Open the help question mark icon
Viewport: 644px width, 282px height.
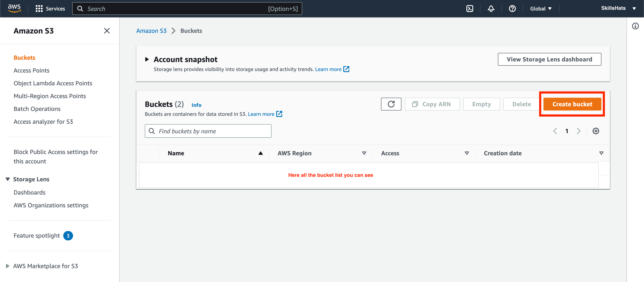click(512, 9)
